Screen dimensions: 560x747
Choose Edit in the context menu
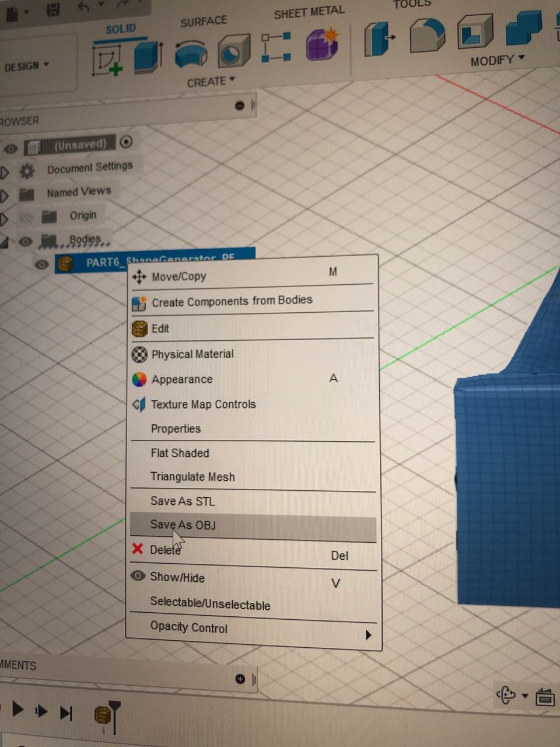tap(253, 328)
